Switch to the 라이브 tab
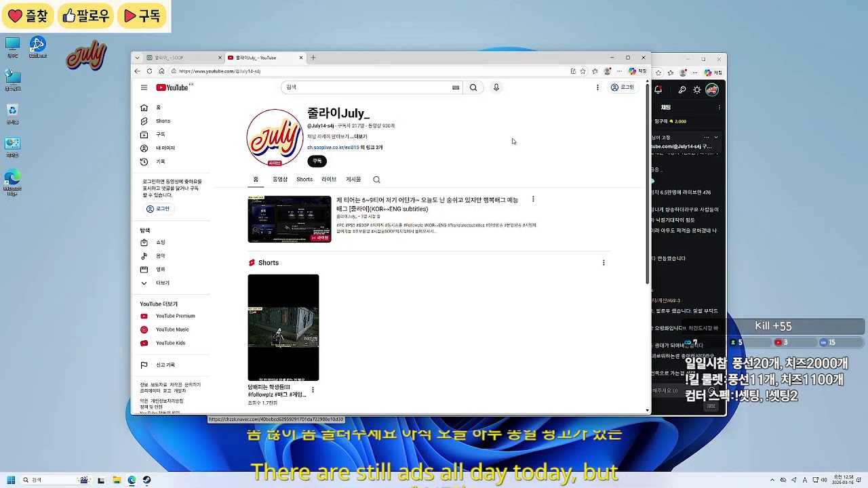 (x=329, y=180)
